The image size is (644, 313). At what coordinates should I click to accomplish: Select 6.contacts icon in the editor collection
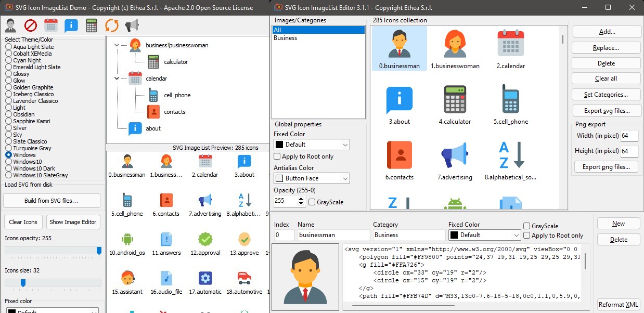tap(400, 161)
